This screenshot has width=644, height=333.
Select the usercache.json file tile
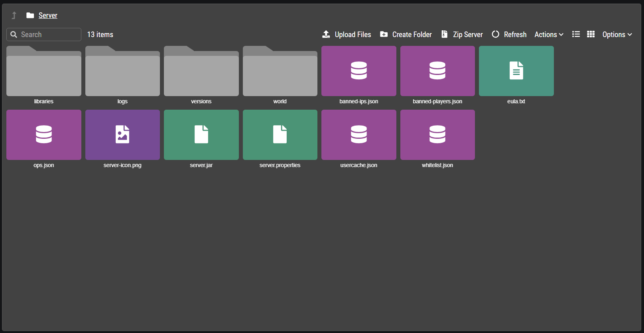[359, 135]
